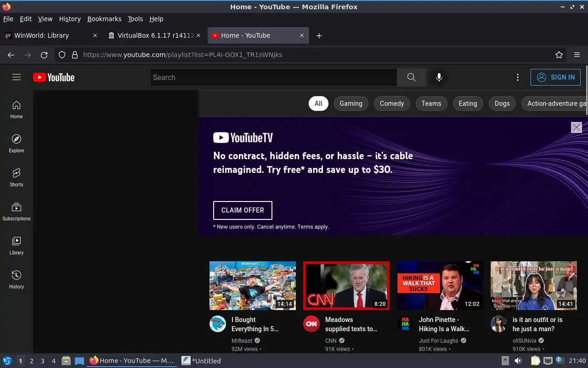Click the volume speaker tray icon
Screen dimensions: 588x368
tap(518, 361)
